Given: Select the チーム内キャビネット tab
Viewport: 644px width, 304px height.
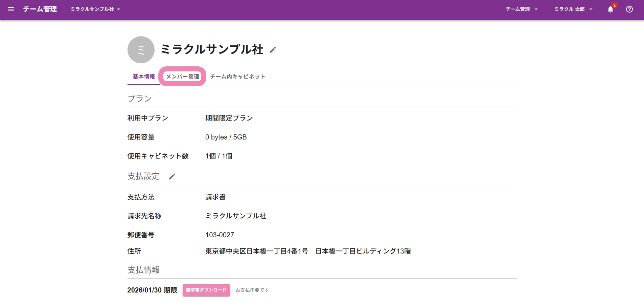Looking at the screenshot, I should pos(237,77).
